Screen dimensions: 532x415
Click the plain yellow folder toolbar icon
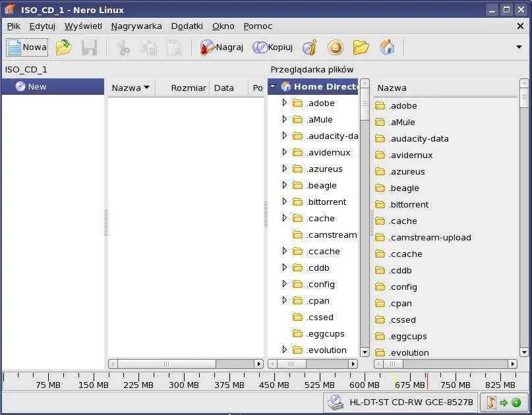click(361, 47)
